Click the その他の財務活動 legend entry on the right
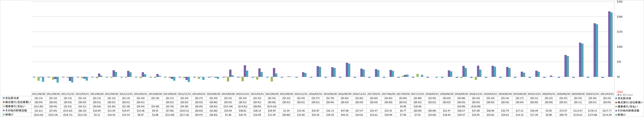644x117 pixels. click(x=627, y=111)
